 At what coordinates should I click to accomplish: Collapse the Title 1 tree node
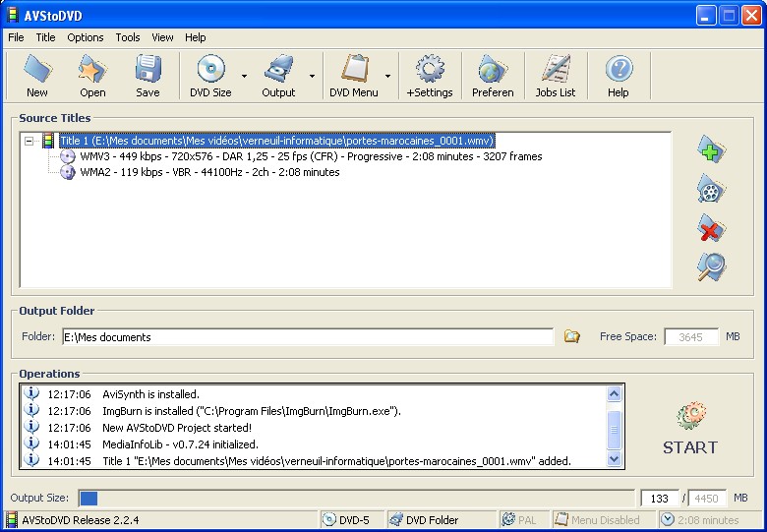click(29, 141)
